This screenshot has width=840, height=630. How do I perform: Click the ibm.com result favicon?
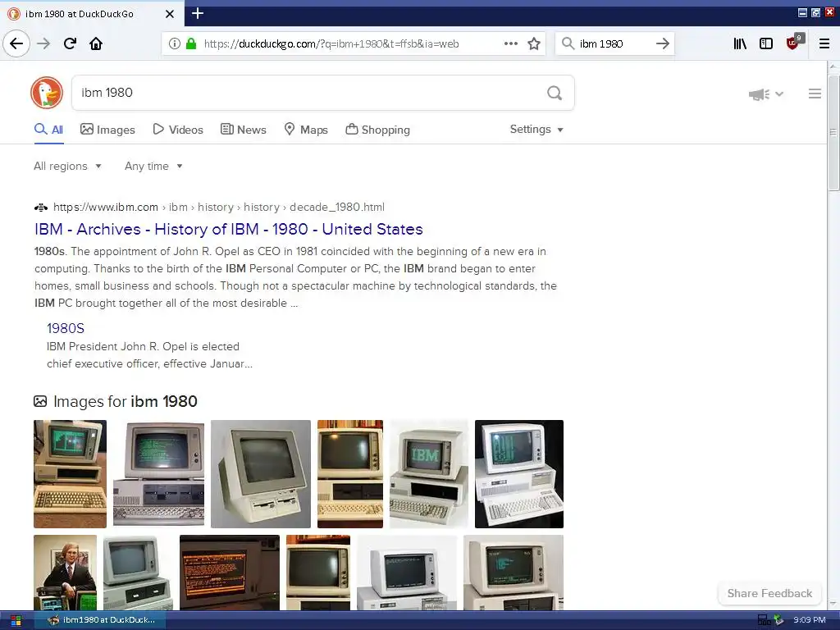point(41,208)
